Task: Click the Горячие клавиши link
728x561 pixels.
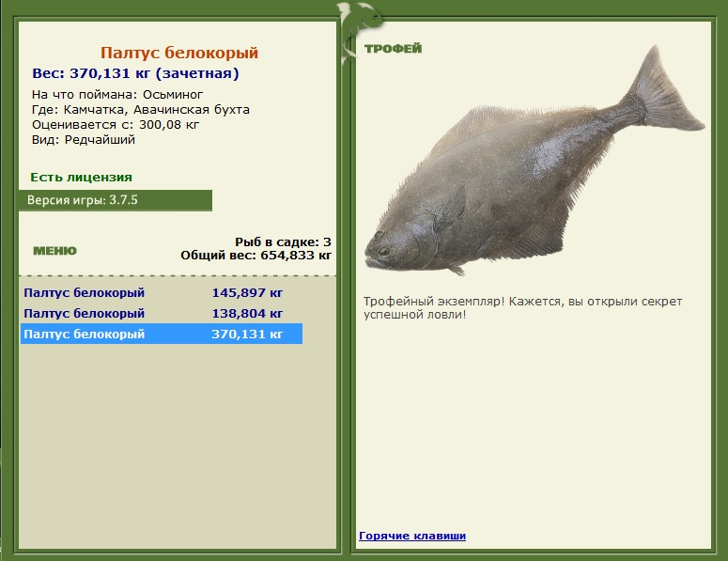Action: tap(412, 536)
